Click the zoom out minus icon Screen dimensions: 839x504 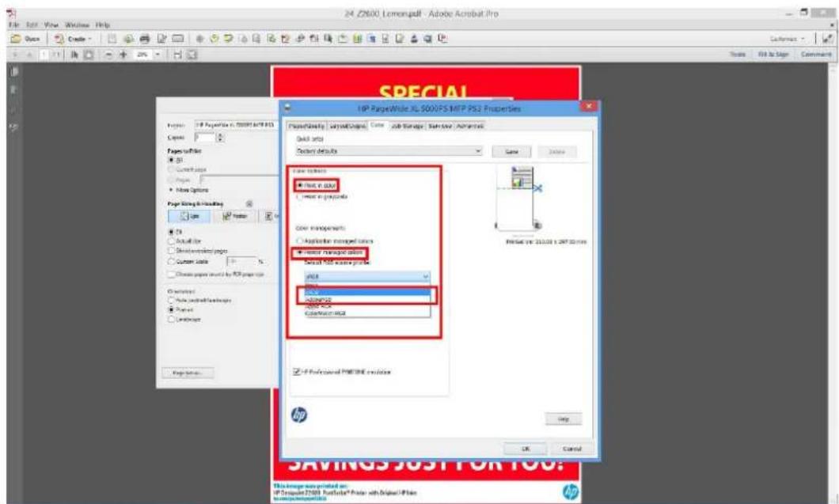click(108, 55)
